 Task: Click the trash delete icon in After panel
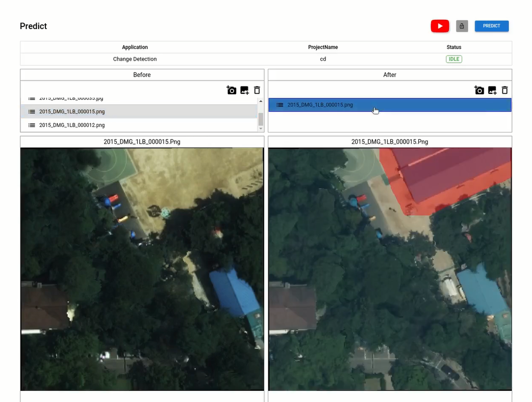[505, 90]
